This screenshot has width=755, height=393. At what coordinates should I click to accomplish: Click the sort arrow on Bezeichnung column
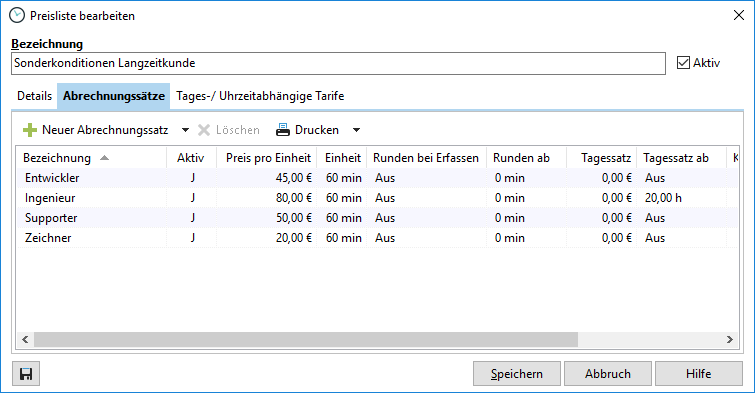104,158
